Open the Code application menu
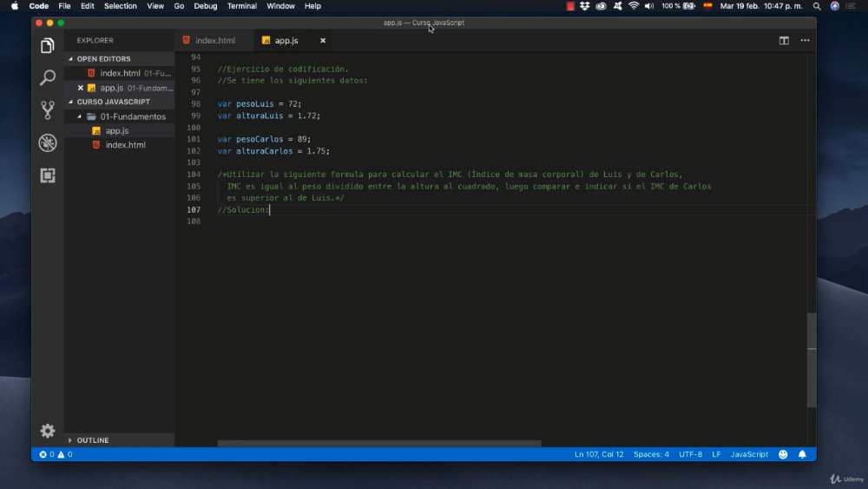 [39, 6]
